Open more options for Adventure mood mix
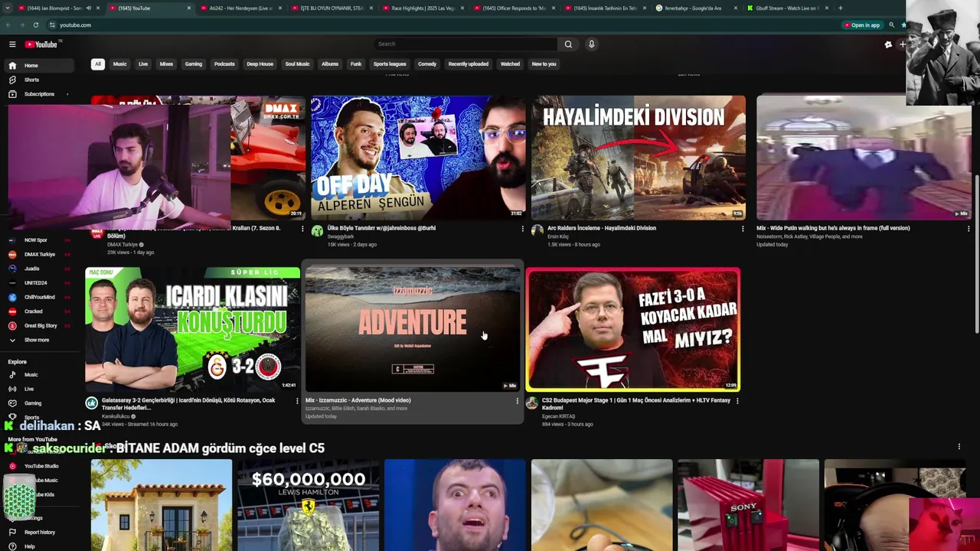Image resolution: width=980 pixels, height=551 pixels. click(517, 401)
